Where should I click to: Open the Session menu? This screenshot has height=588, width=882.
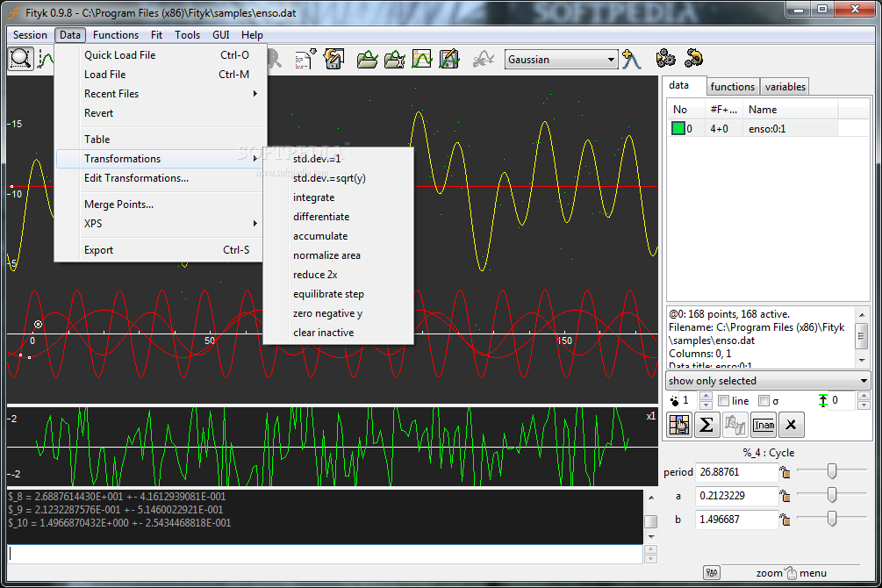[x=30, y=35]
